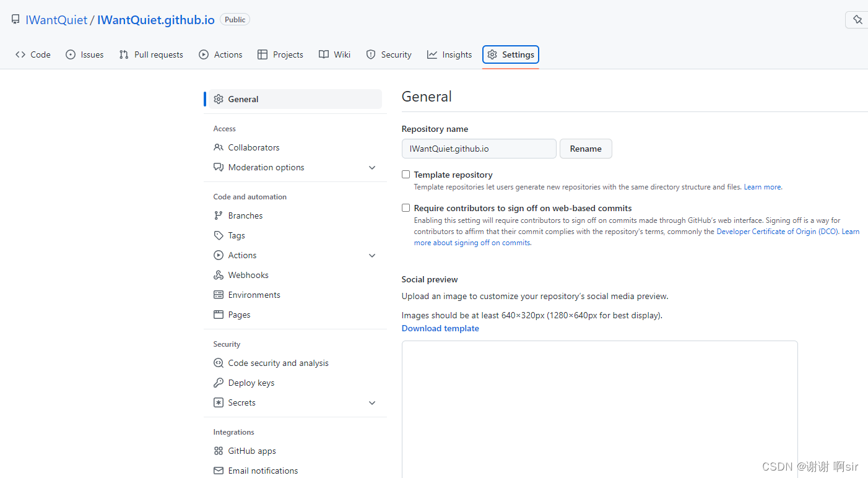Switch to the Security tab
The height and width of the screenshot is (478, 868).
[389, 54]
